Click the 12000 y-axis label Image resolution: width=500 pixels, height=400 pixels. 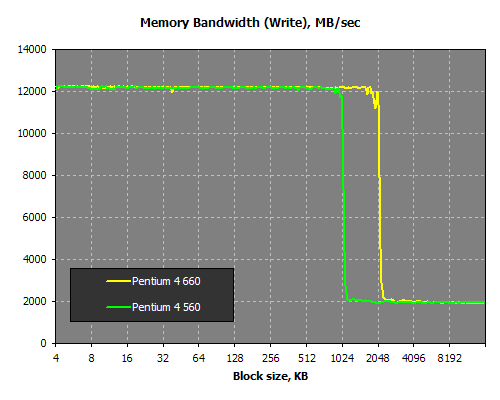32,91
